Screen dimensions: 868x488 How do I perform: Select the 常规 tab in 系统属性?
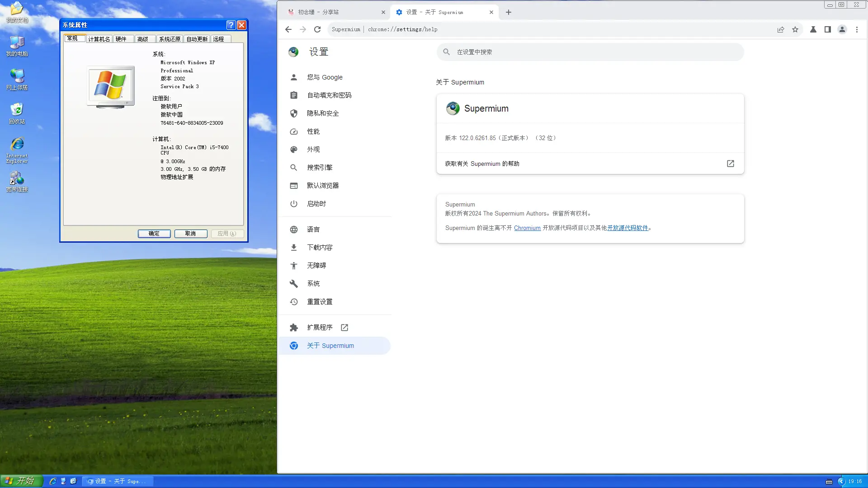[75, 38]
